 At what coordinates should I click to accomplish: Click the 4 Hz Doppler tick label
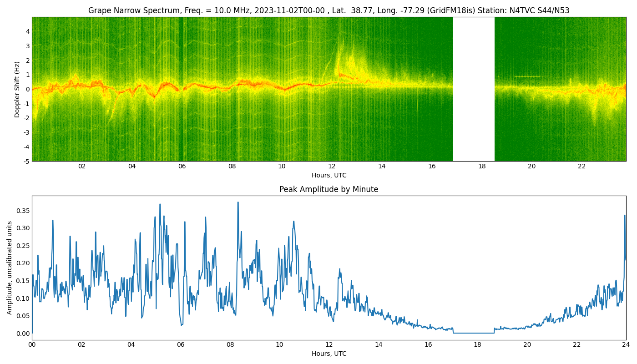[27, 31]
